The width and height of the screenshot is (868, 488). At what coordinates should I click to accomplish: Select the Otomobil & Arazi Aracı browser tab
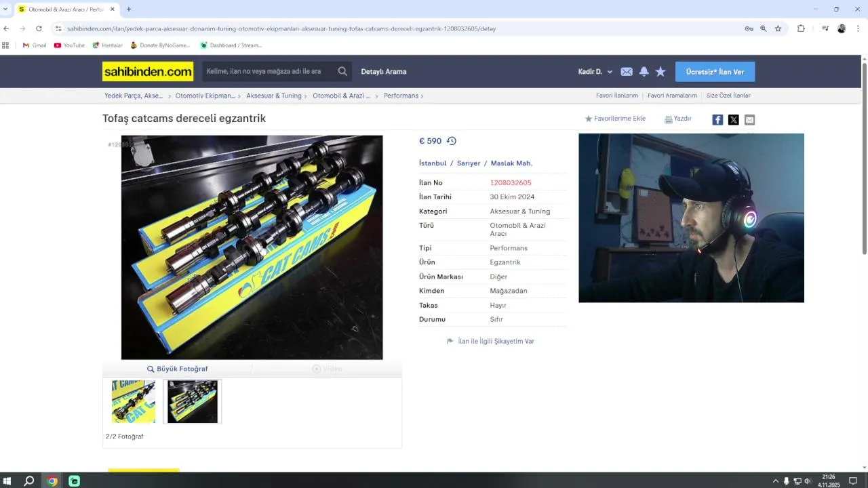66,9
